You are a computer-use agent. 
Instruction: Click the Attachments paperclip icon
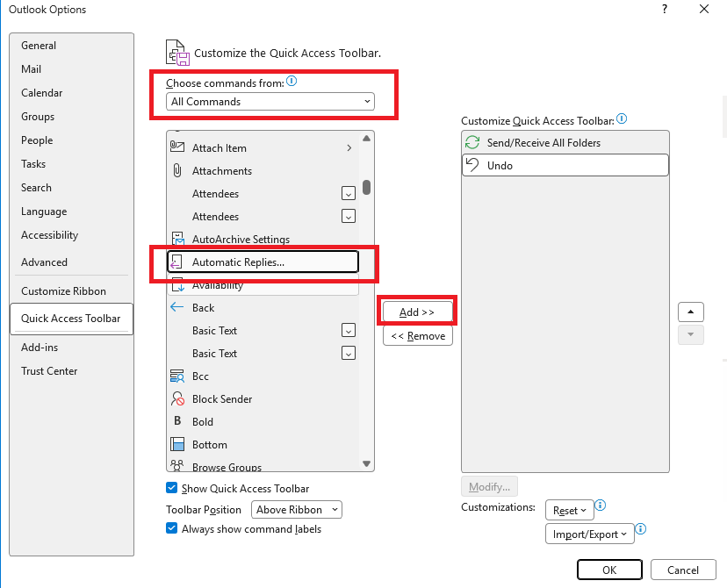click(177, 170)
